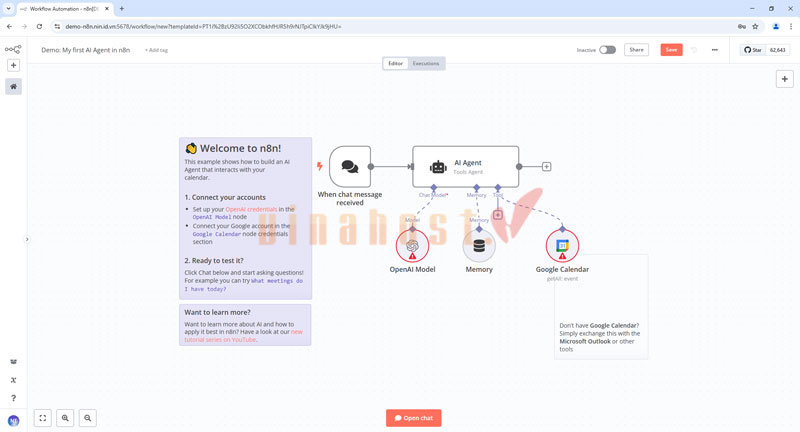Viewport: 800px width, 432px height.
Task: Click the plus button under the Tool connector
Action: tap(498, 215)
